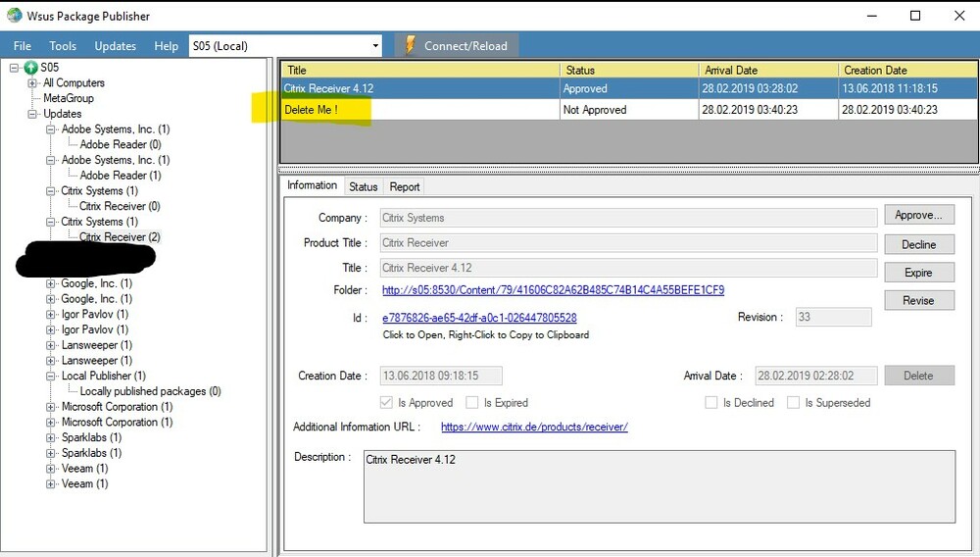Expand the All Computers tree node
This screenshot has height=557, width=980.
[x=32, y=83]
